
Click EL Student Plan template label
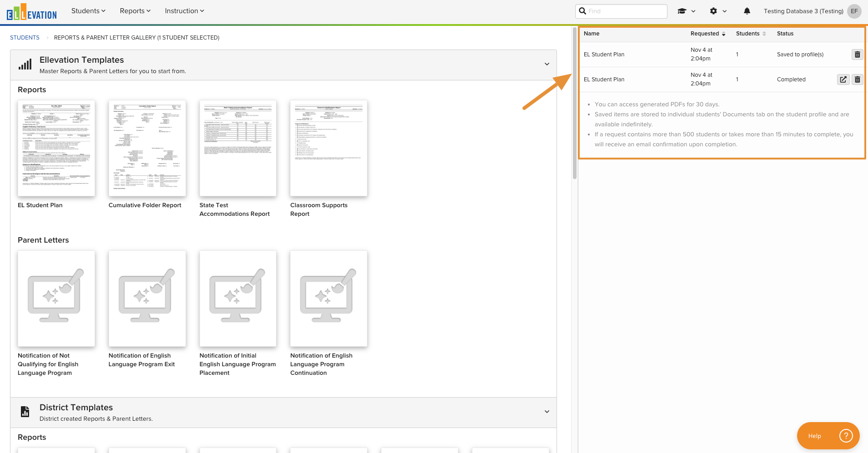(x=40, y=205)
